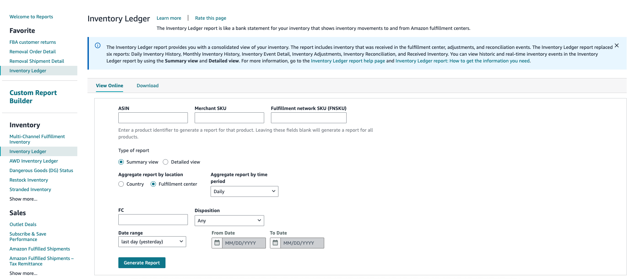The image size is (644, 279).
Task: Switch to the View Online tab
Action: 110,86
